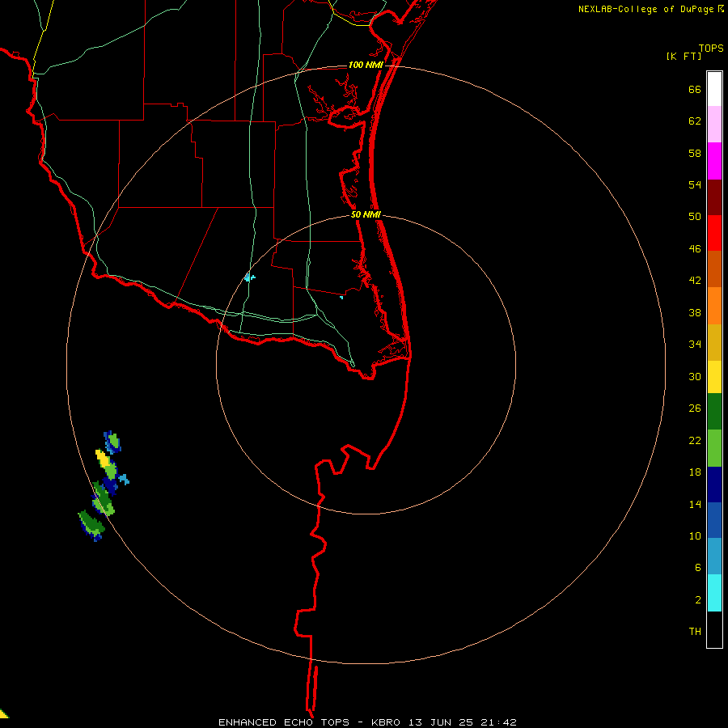This screenshot has height=728, width=728.
Task: Click the dark green 30 legend swatch
Action: coord(714,412)
